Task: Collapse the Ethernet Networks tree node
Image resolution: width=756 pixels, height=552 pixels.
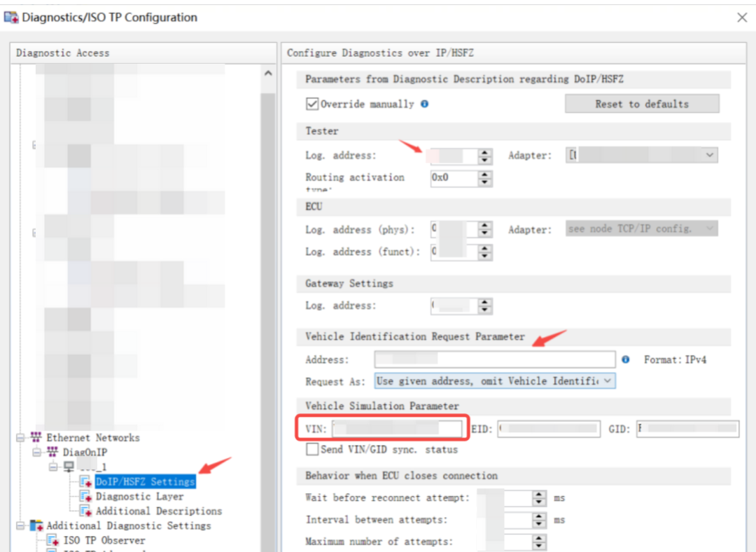Action: pyautogui.click(x=20, y=438)
